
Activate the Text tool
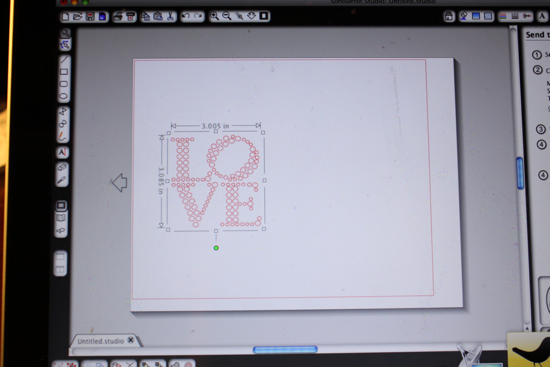pos(62,152)
